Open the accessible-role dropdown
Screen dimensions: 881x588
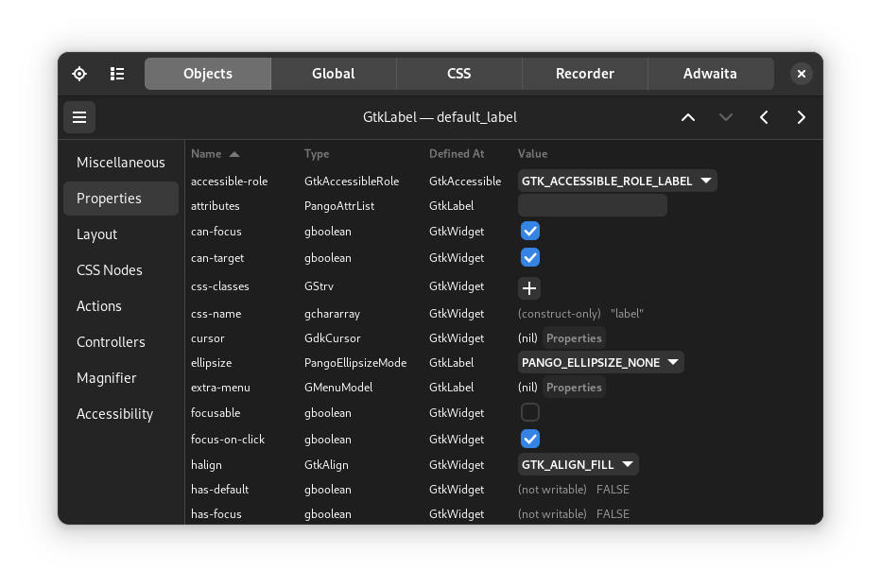coord(617,181)
